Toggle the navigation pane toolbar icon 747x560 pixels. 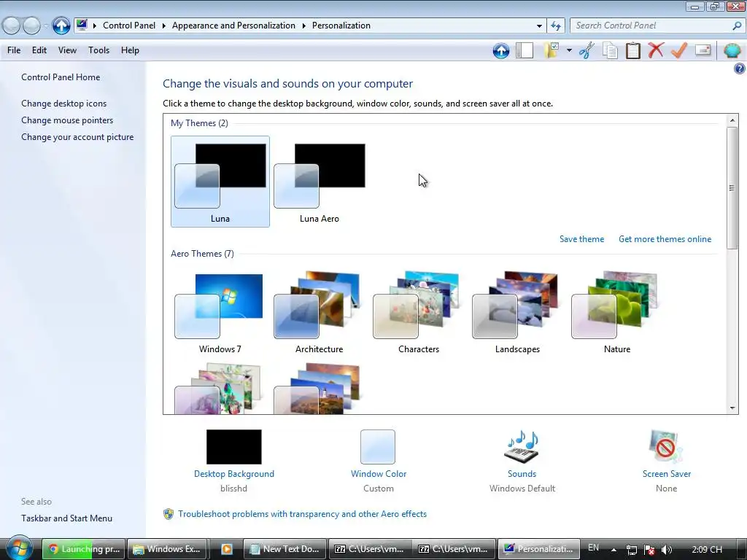(525, 50)
